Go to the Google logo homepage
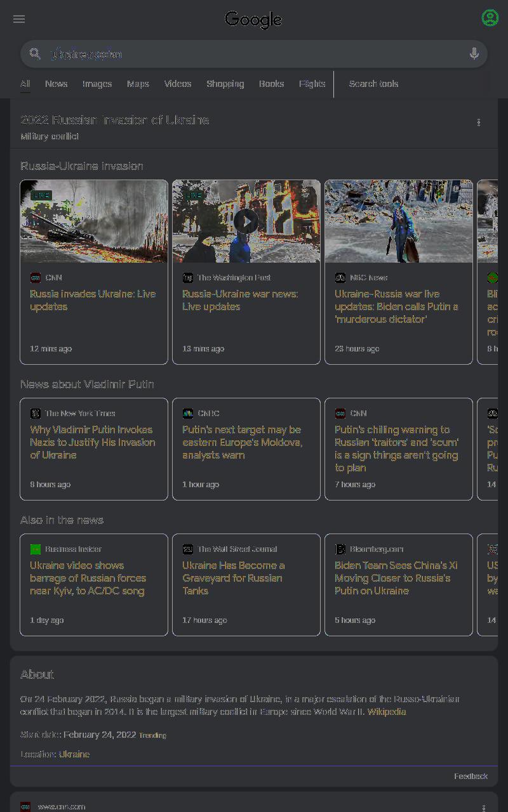 coord(253,20)
